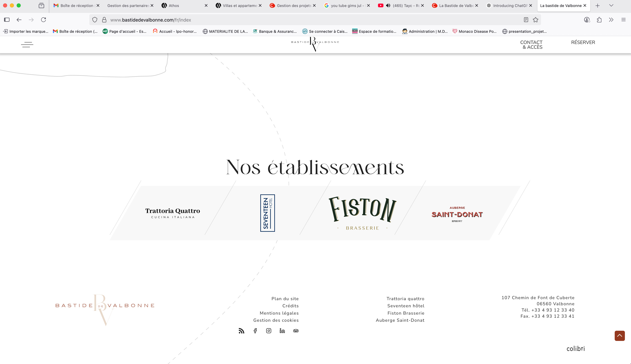The height and width of the screenshot is (364, 631).
Task: Open Fiston Brasserie footer text link
Action: (x=406, y=313)
